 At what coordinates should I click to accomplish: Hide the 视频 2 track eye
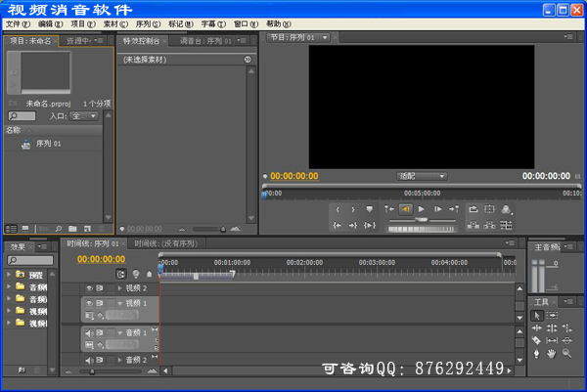89,288
